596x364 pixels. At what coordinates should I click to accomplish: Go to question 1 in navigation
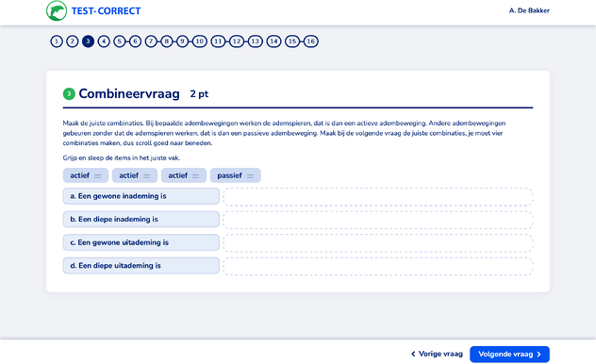point(57,41)
